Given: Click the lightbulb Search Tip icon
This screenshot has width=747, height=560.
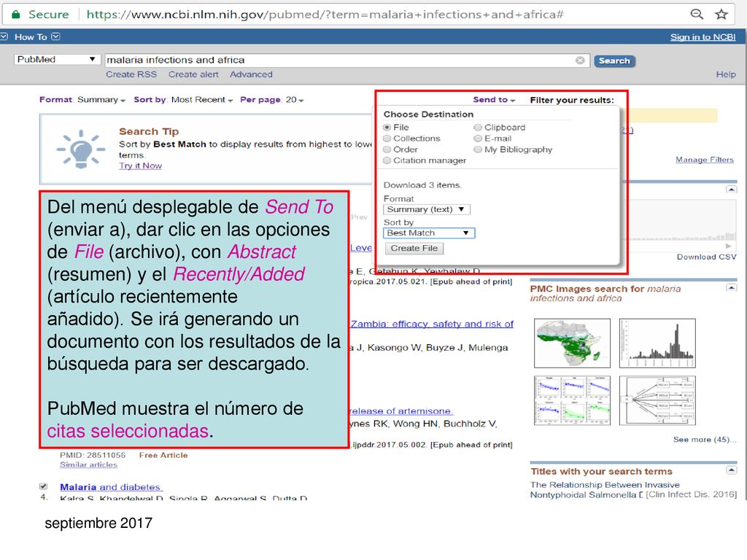Looking at the screenshot, I should [80, 149].
